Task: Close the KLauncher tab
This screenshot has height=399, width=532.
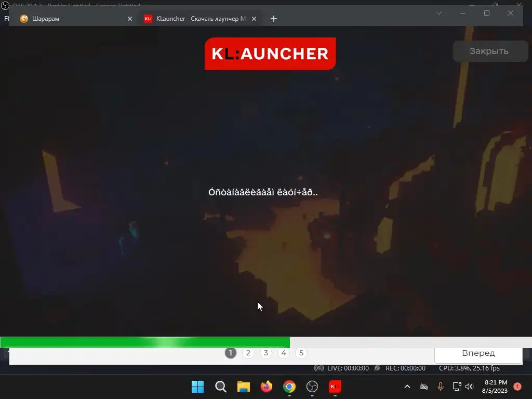Action: (254, 19)
